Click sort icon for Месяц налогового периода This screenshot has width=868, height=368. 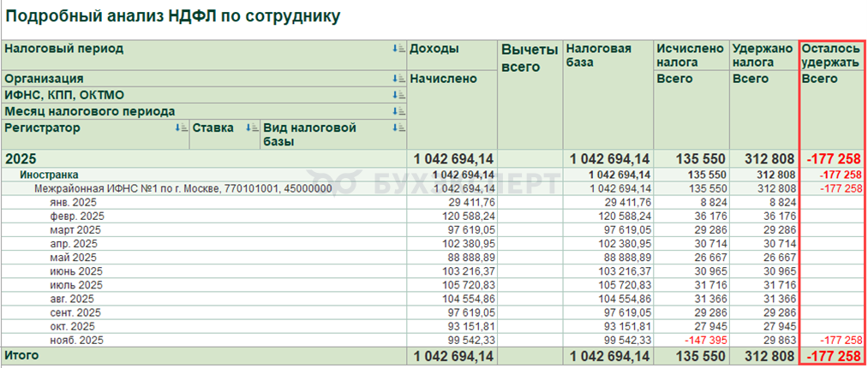pyautogui.click(x=398, y=111)
